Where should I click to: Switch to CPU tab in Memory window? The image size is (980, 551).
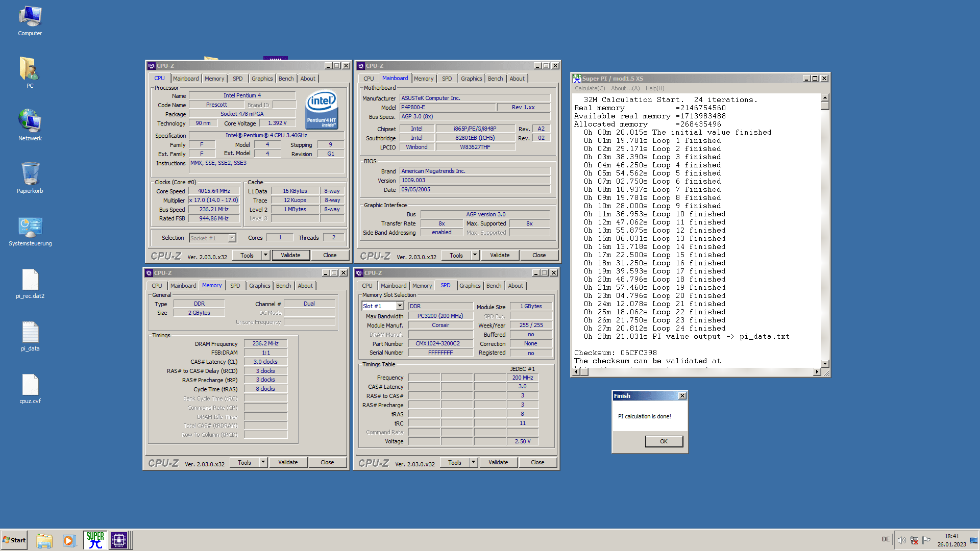pyautogui.click(x=157, y=286)
